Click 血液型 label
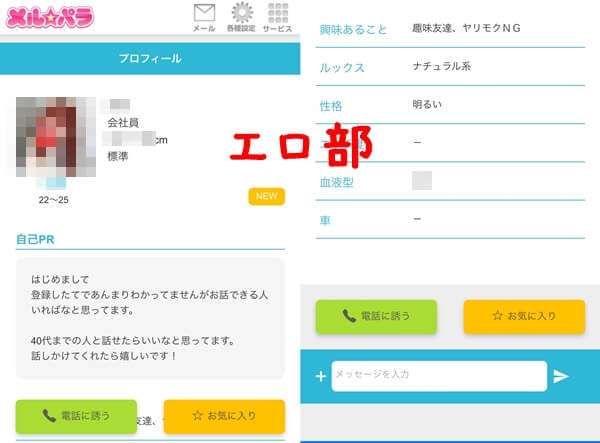Image resolution: width=600 pixels, height=443 pixels. (336, 182)
